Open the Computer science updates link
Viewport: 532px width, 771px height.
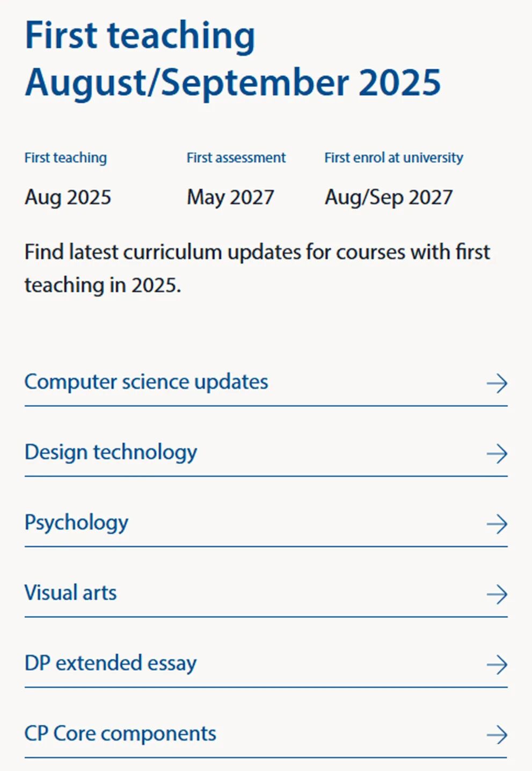click(x=146, y=382)
